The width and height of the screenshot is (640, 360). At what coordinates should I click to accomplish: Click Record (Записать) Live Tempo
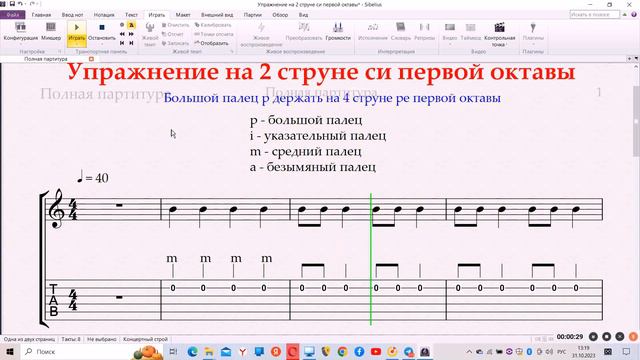[175, 43]
